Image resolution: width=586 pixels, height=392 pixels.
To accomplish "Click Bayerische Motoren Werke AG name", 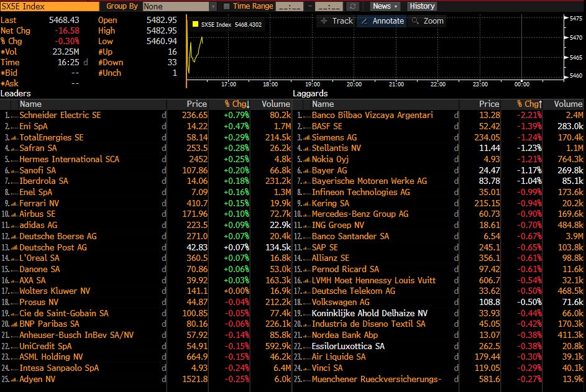I will point(369,181).
